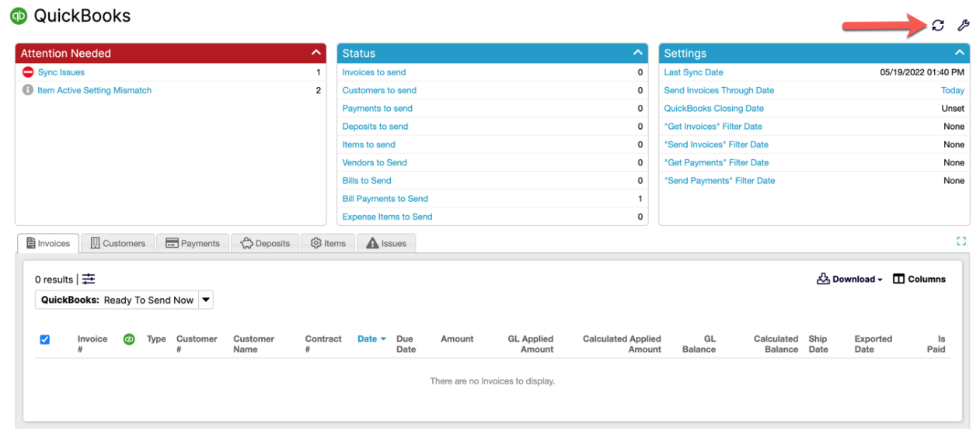Open the Vendors to Send link
The width and height of the screenshot is (980, 438).
(375, 162)
